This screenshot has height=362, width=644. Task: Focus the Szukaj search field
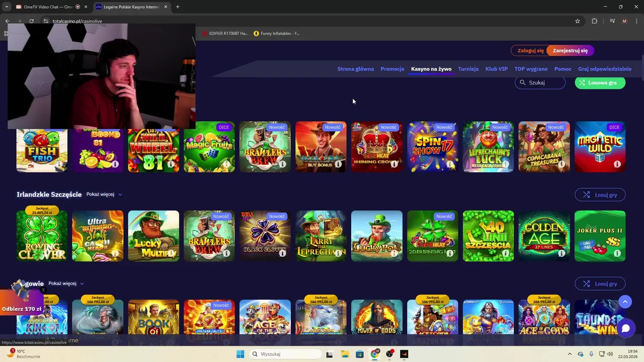[x=540, y=82]
